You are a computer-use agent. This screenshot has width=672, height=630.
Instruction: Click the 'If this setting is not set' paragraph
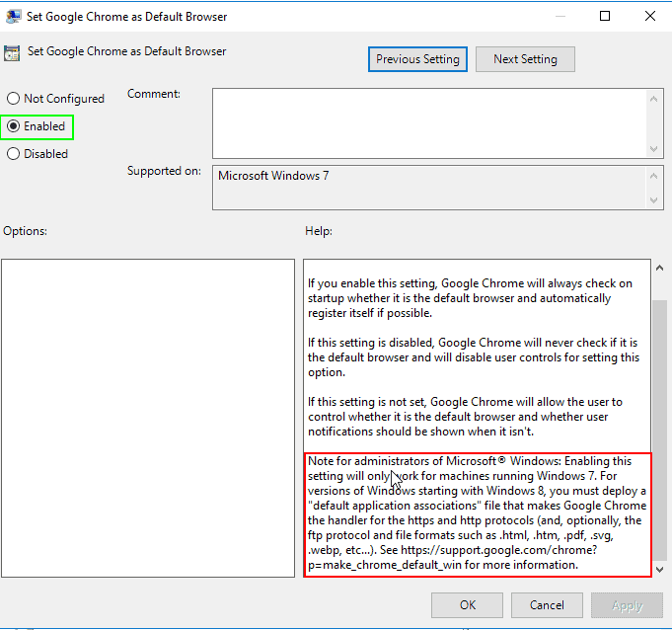tap(465, 417)
